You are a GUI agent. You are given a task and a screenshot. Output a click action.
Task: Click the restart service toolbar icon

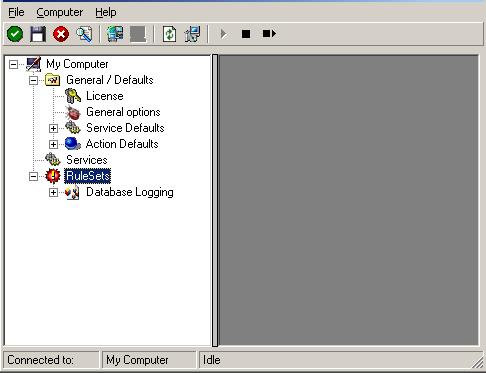pos(269,34)
